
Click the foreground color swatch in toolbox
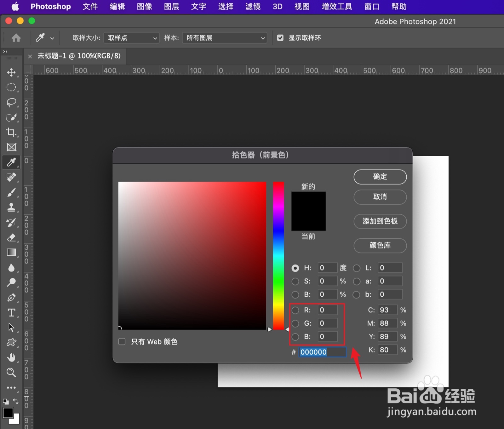(8, 413)
